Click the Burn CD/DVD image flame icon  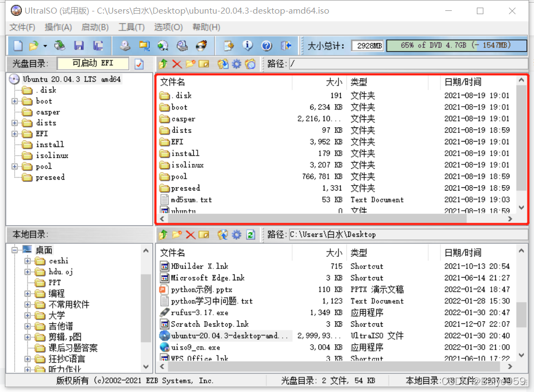pyautogui.click(x=201, y=45)
